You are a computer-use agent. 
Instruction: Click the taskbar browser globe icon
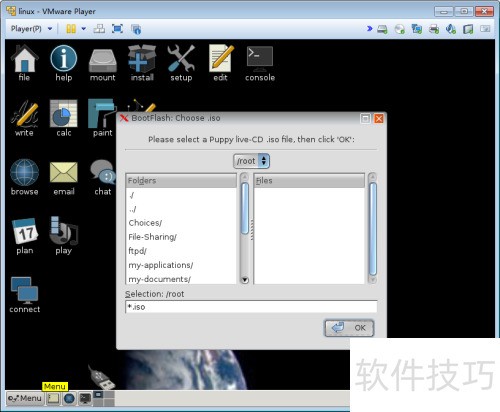[69, 398]
